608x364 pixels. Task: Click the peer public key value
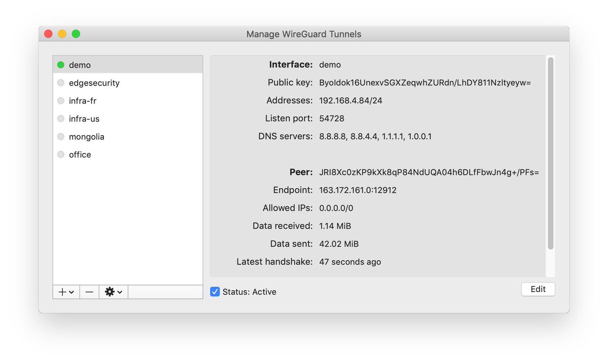click(x=429, y=173)
